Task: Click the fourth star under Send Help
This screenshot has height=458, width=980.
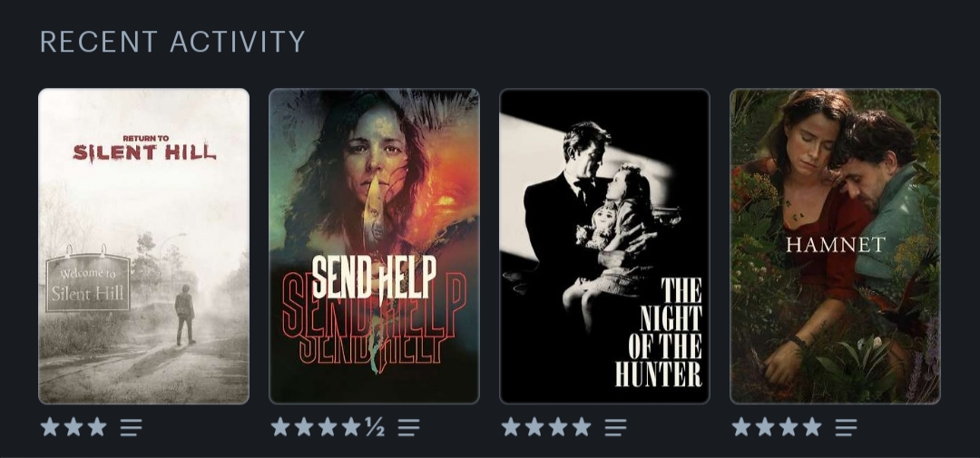Action: pos(351,427)
